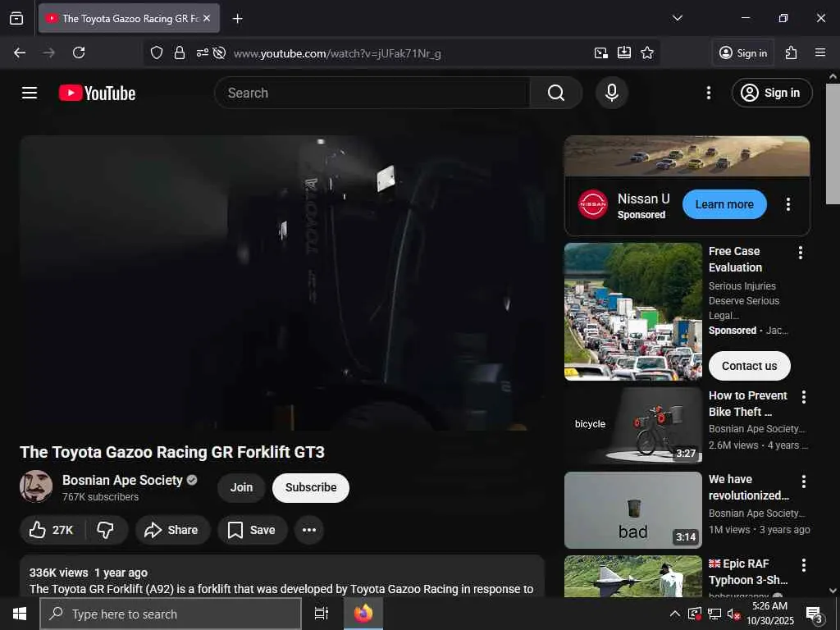Image resolution: width=840 pixels, height=630 pixels.
Task: Click the blocked autoplay icon
Action: point(218,52)
